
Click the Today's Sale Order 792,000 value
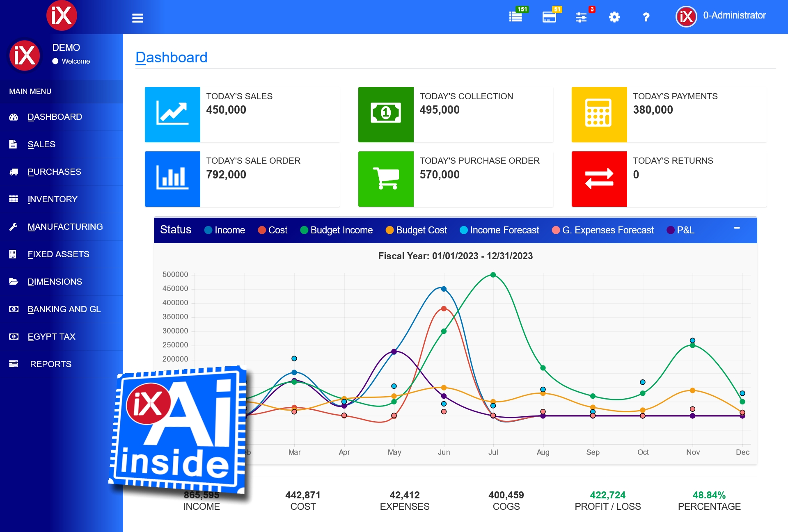coord(226,175)
